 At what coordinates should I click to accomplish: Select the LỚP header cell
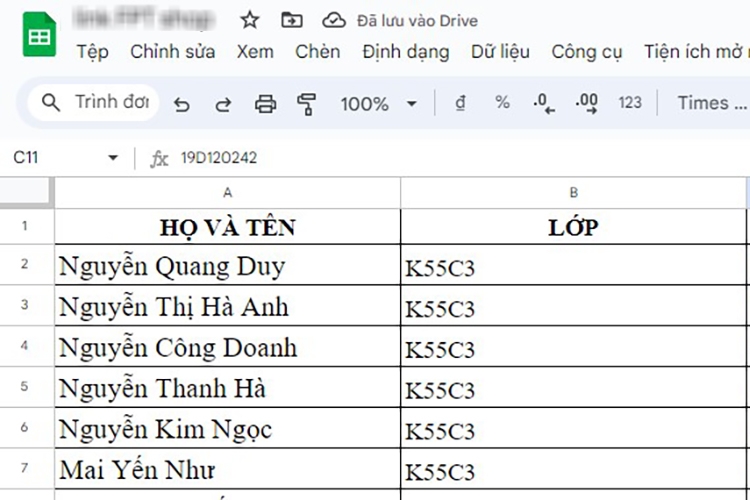(574, 227)
